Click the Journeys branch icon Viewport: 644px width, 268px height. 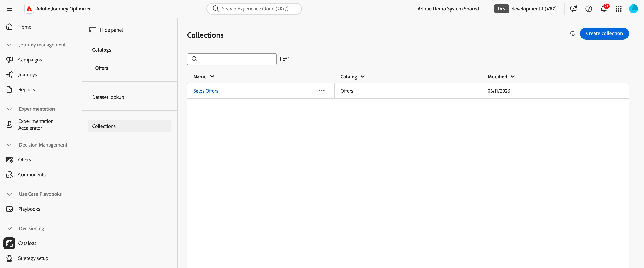(9, 74)
